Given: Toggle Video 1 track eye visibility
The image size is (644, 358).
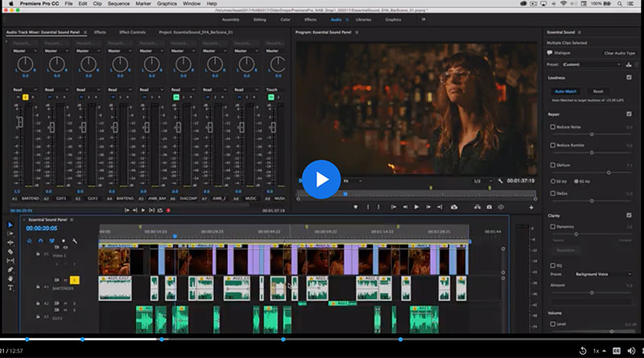Looking at the screenshot, I should tap(65, 247).
